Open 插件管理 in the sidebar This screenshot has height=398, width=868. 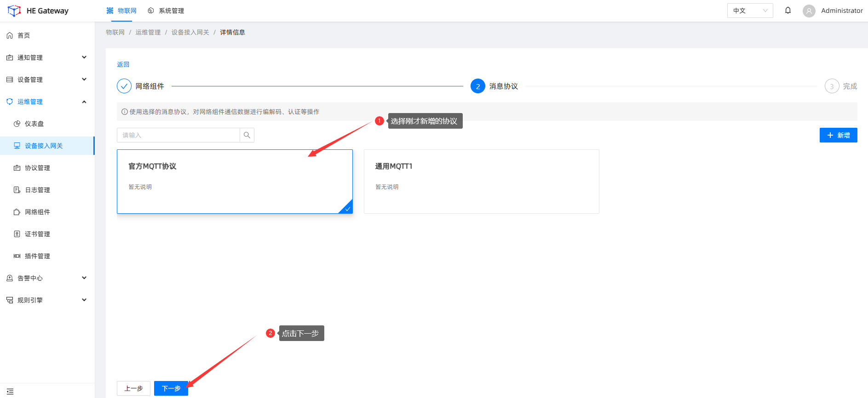(37, 256)
